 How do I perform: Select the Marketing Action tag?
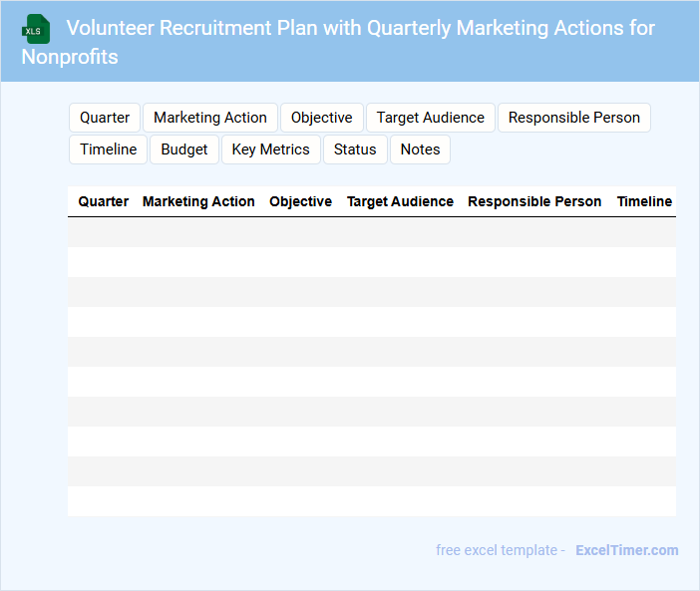coord(210,118)
